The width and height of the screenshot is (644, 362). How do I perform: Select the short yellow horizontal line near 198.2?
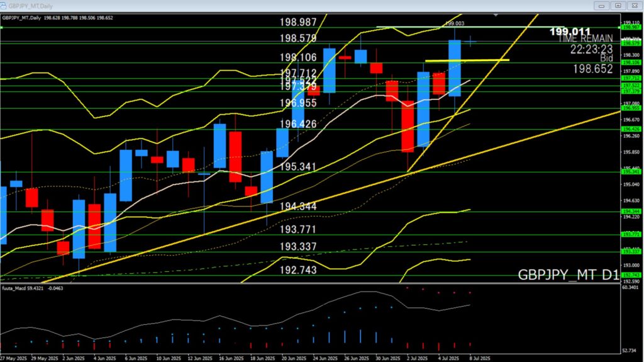click(x=467, y=60)
